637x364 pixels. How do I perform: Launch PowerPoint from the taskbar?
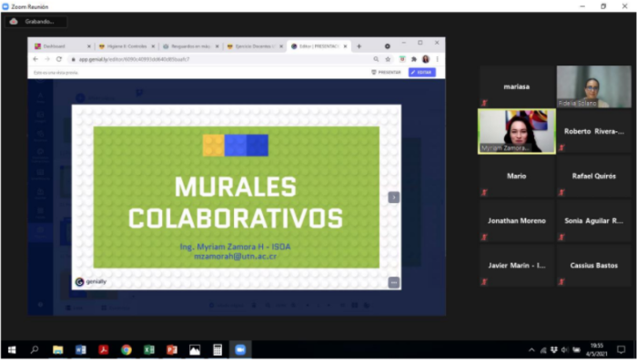pyautogui.click(x=172, y=349)
